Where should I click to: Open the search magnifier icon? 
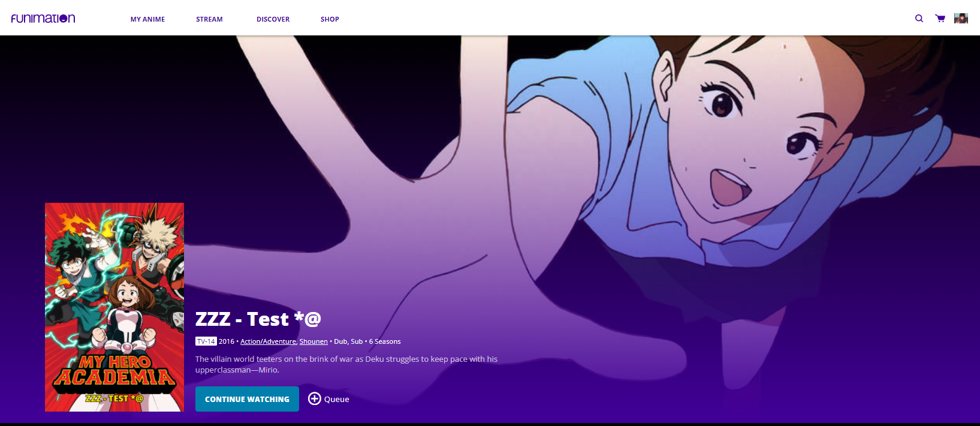coord(919,19)
